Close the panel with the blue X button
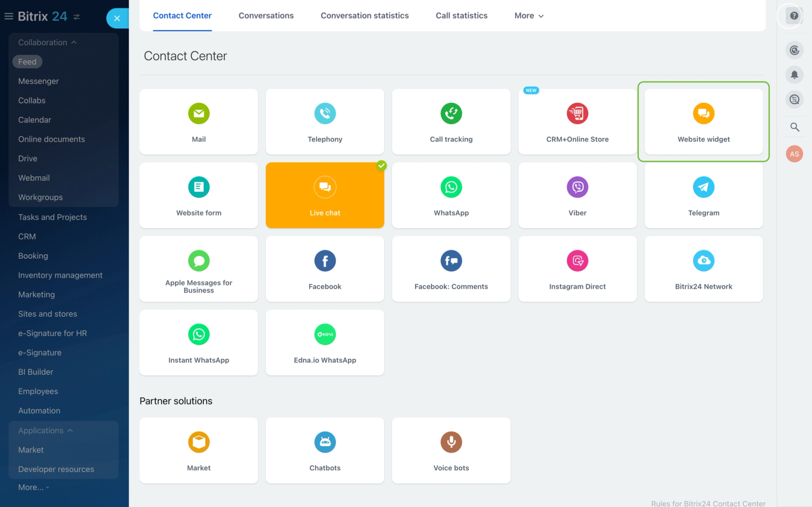This screenshot has width=812, height=507. [117, 18]
